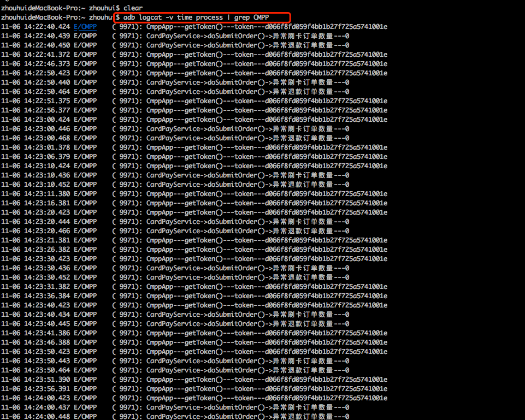Image resolution: width=525 pixels, height=420 pixels.
Task: Select timestamp 14:22:40.424
Action: pyautogui.click(x=47, y=27)
